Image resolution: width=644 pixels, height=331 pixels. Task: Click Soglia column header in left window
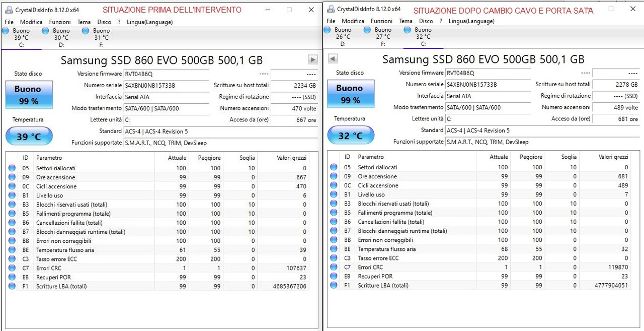click(240, 158)
